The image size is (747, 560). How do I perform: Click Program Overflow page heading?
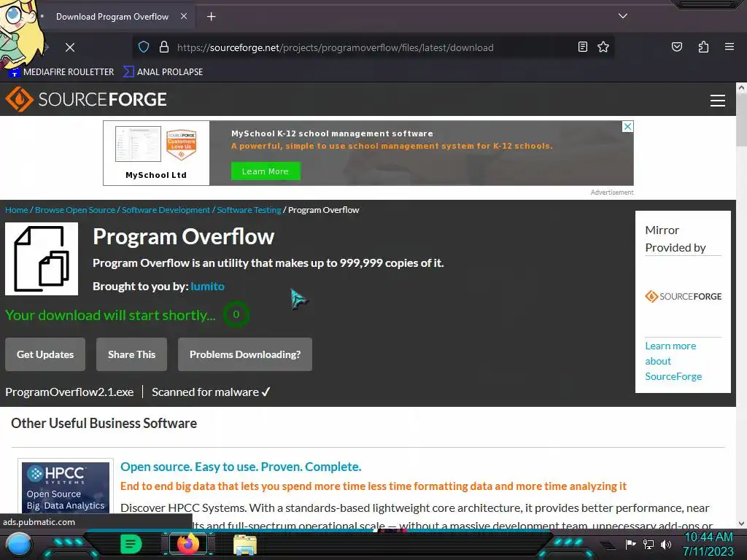click(x=183, y=237)
